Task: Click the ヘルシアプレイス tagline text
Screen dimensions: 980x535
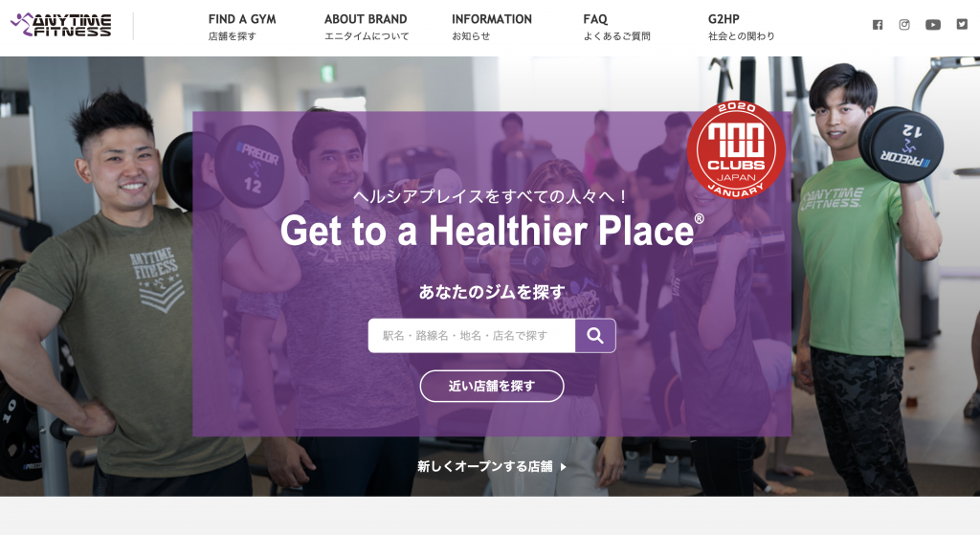Action: 492,196
